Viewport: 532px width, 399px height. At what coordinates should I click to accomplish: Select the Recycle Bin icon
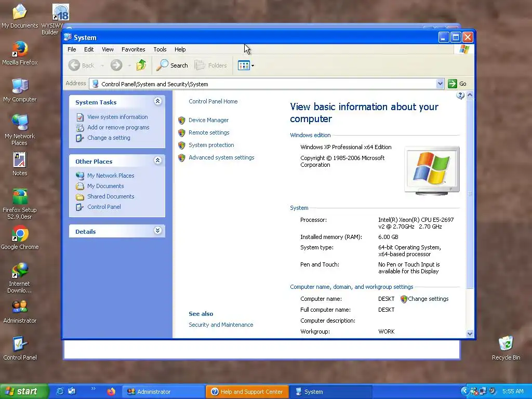click(x=506, y=349)
